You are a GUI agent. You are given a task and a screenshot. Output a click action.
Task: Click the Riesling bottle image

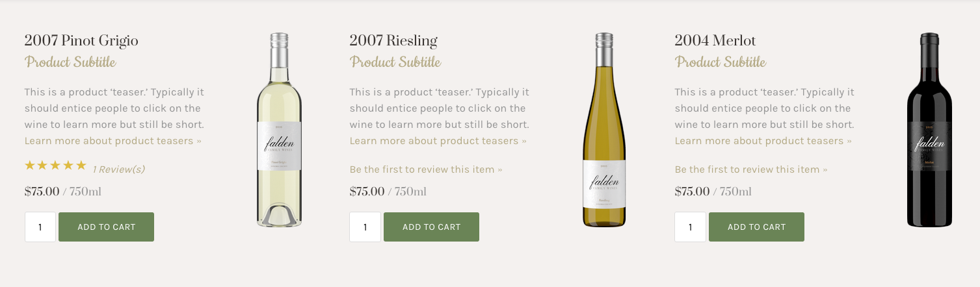coord(604,130)
